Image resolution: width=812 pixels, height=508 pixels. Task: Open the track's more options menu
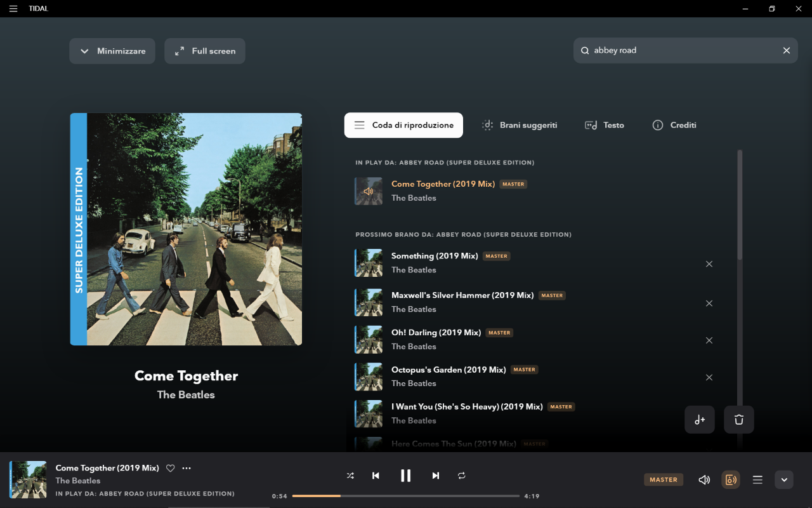(187, 468)
